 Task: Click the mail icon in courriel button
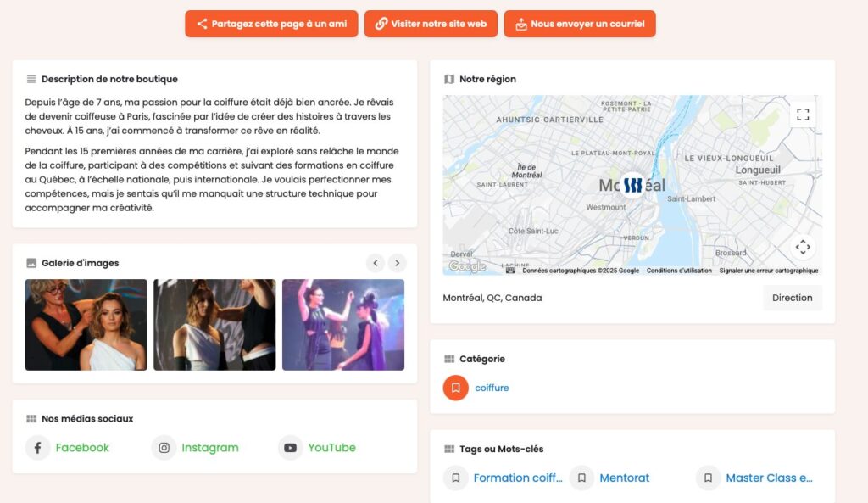521,25
